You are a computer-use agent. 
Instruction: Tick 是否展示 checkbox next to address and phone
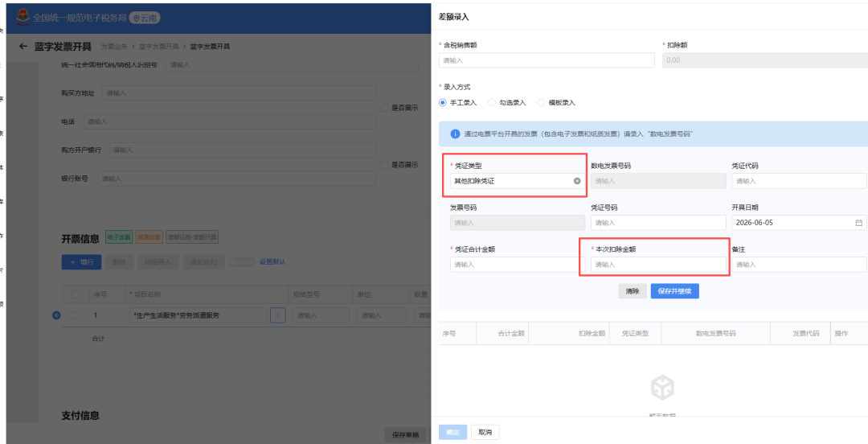(384, 108)
